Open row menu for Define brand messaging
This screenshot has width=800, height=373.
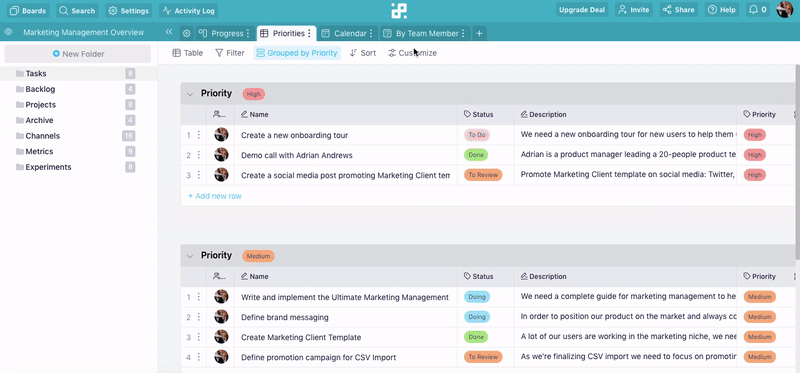coord(198,317)
